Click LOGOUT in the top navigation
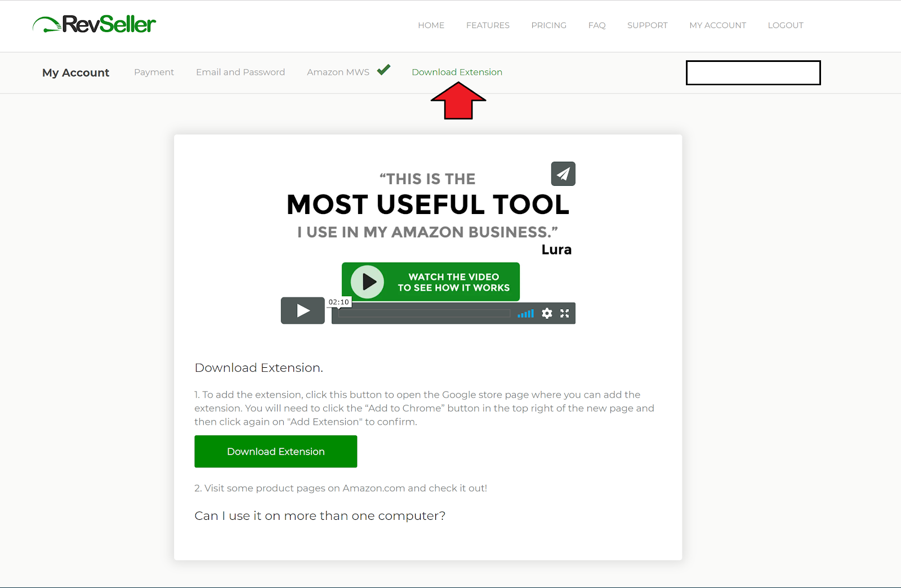The width and height of the screenshot is (901, 588). pos(786,25)
